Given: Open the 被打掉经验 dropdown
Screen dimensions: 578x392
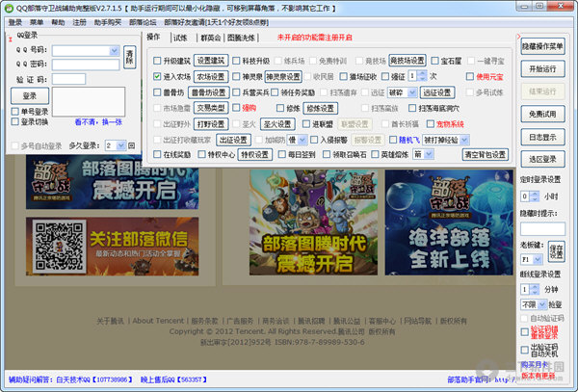Looking at the screenshot, I should 464,140.
